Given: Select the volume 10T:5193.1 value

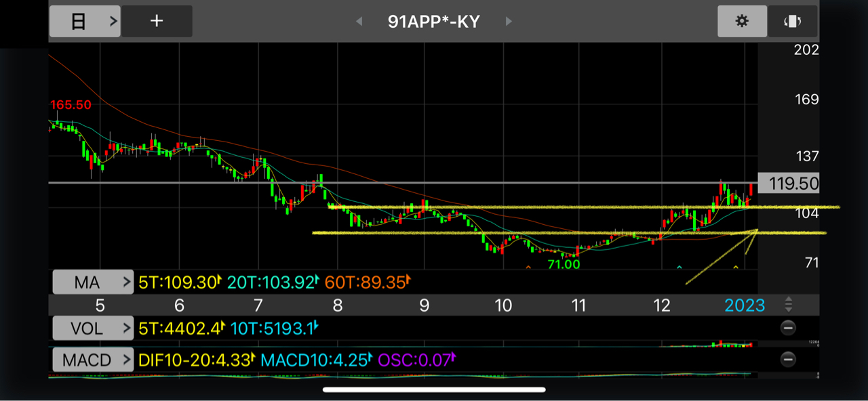Looking at the screenshot, I should 274,329.
